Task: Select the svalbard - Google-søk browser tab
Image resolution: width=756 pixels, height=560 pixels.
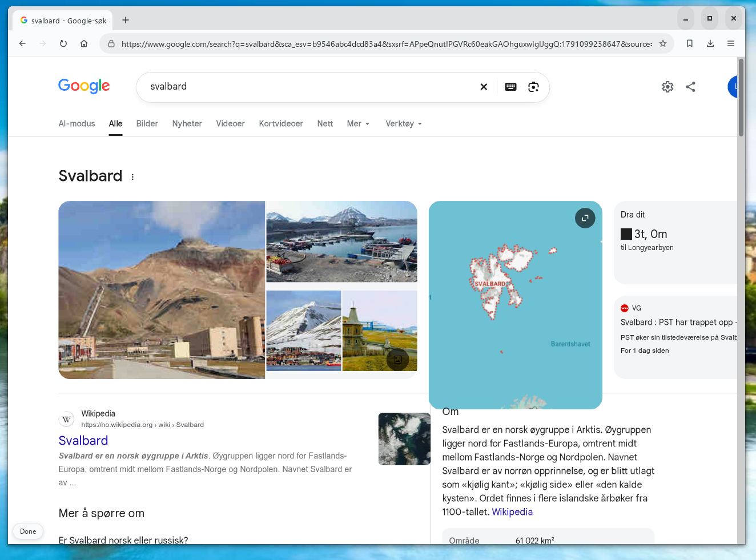Action: pos(63,21)
